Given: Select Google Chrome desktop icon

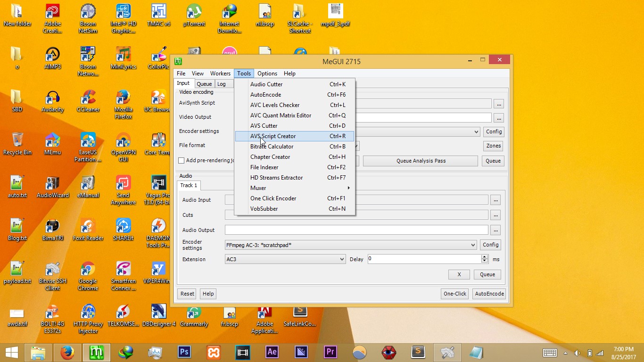Looking at the screenshot, I should [x=88, y=276].
